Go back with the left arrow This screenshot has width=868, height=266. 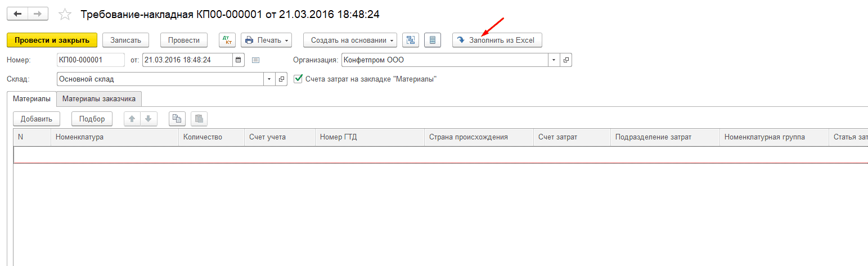[17, 14]
